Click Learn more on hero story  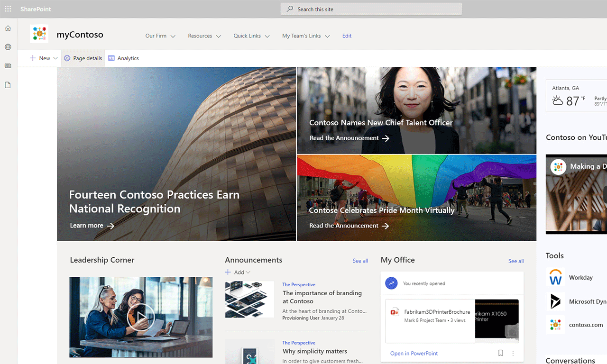87,226
